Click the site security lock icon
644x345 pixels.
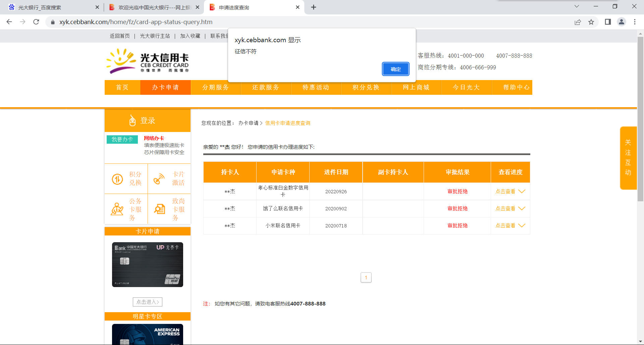(x=53, y=22)
